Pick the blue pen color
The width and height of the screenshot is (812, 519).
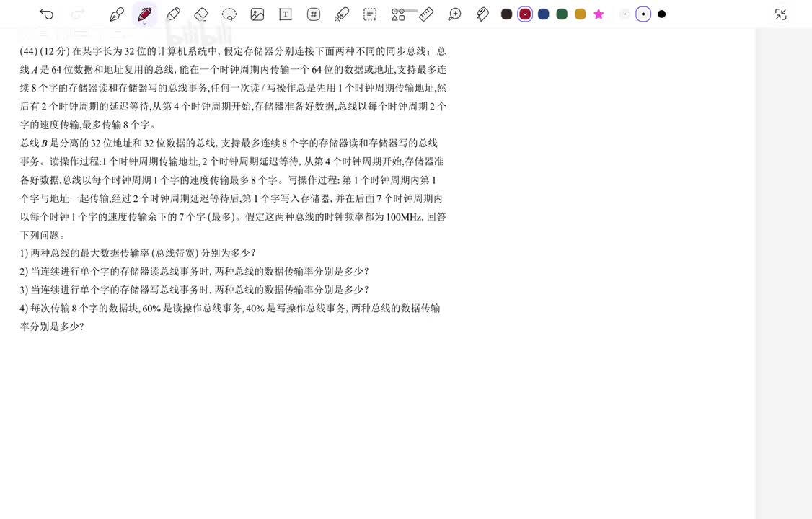[x=543, y=14]
